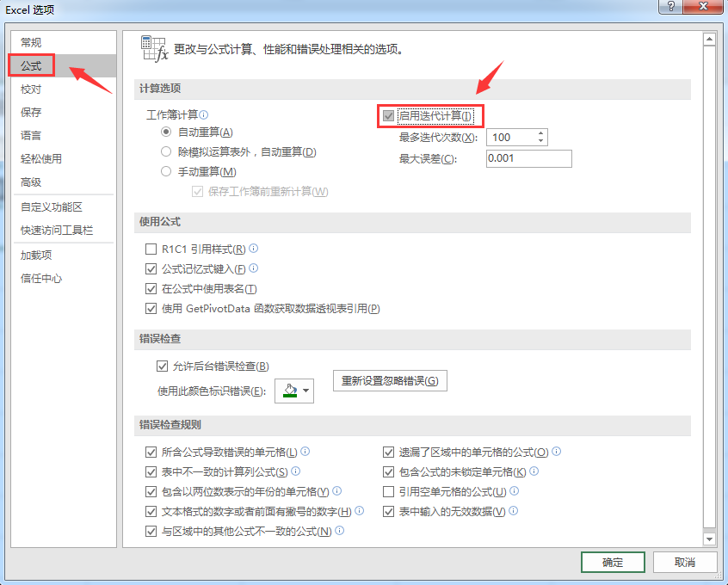Click the info icon beside 公式记忆式键入
The height and width of the screenshot is (585, 728).
[254, 268]
